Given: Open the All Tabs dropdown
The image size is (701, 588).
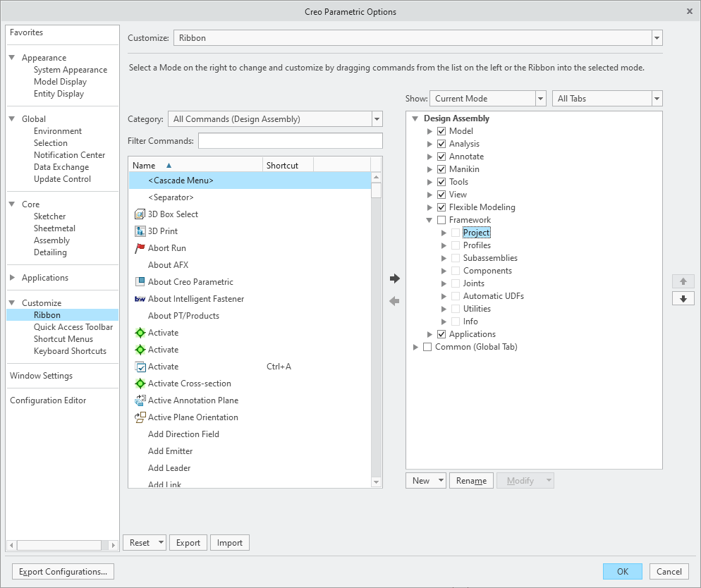Looking at the screenshot, I should click(657, 98).
